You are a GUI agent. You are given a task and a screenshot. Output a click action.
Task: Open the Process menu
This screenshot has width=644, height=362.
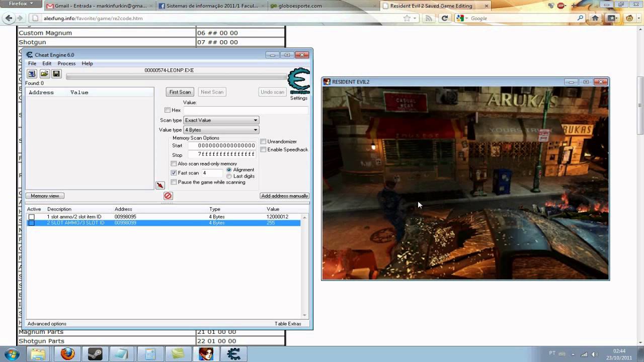point(66,63)
